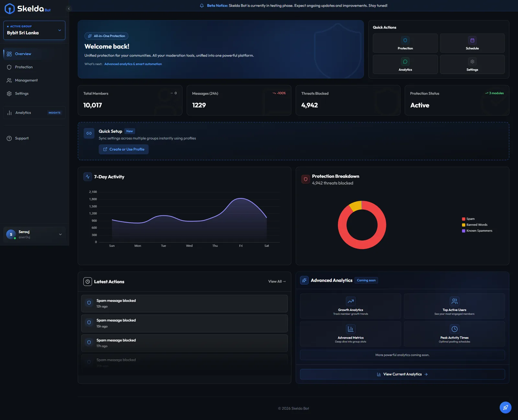Click the Schedule quick action icon
Viewport: 518px width, 420px height.
point(472,39)
